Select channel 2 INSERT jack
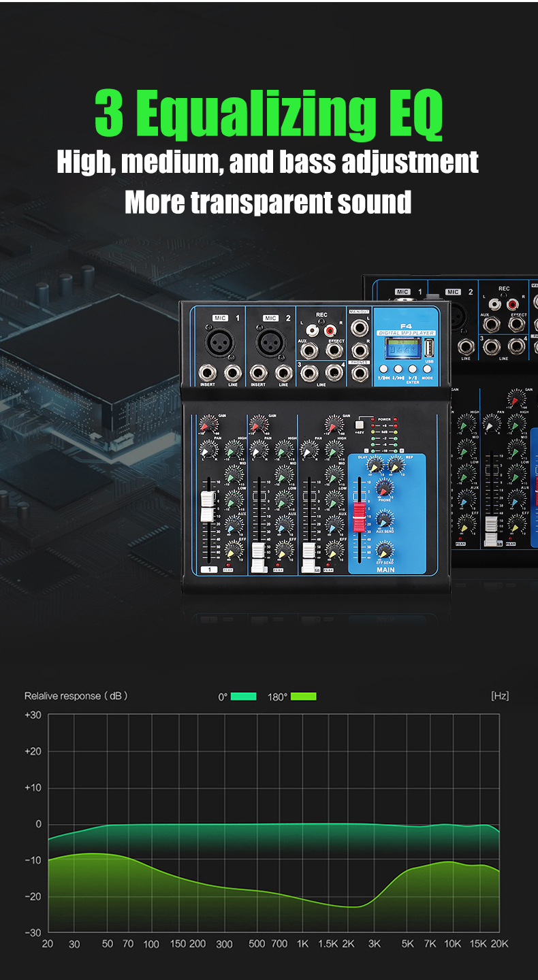Viewport: 538px width, 980px height. point(259,373)
